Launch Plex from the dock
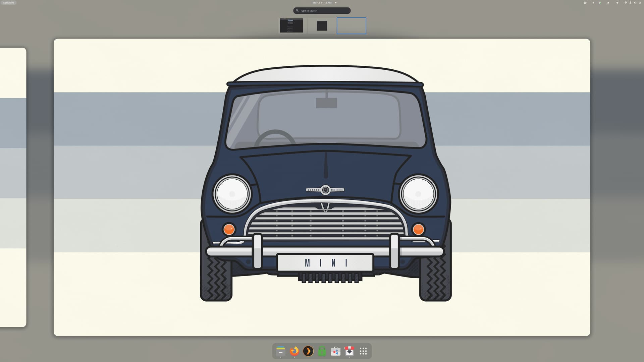The width and height of the screenshot is (644, 362). pos(308,351)
